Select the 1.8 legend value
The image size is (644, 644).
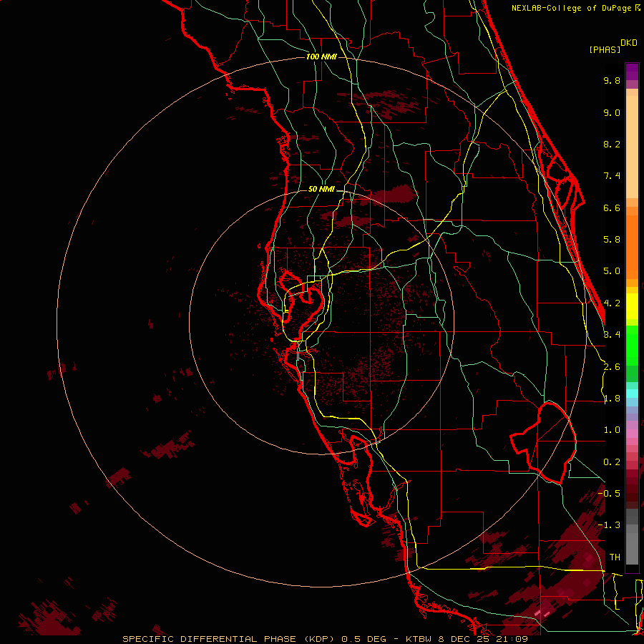click(612, 399)
